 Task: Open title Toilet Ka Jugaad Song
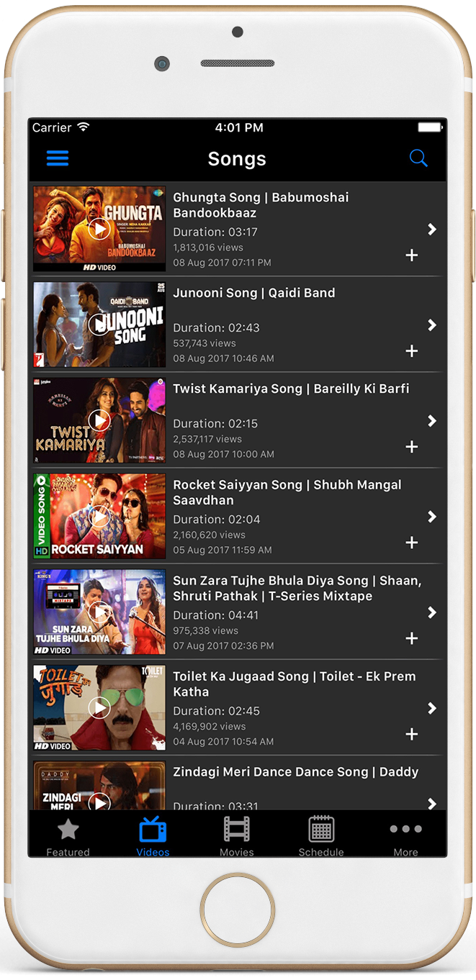(295, 684)
